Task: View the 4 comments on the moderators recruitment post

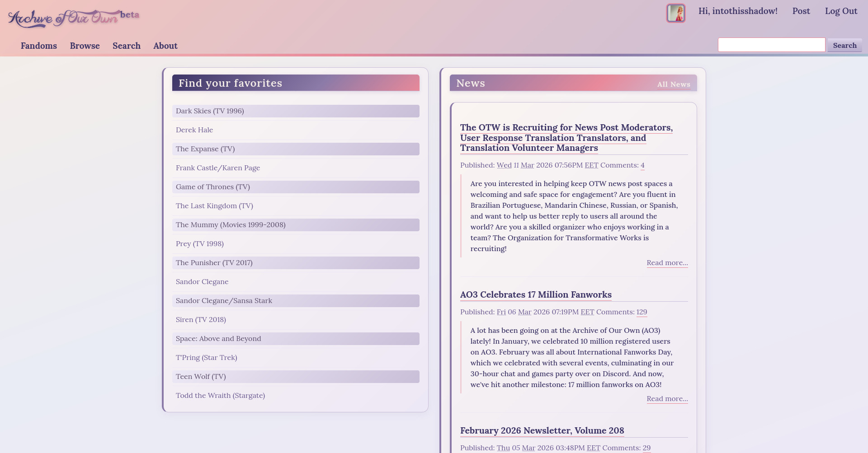Action: [642, 165]
